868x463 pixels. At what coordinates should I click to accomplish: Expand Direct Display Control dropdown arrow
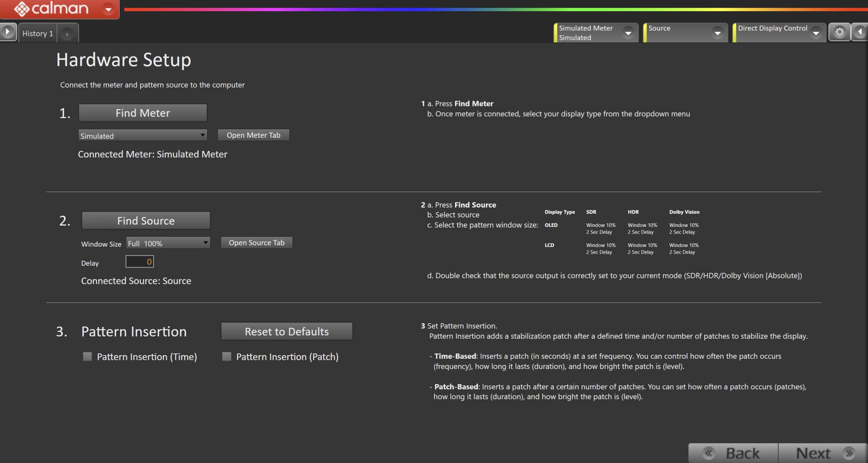[816, 33]
